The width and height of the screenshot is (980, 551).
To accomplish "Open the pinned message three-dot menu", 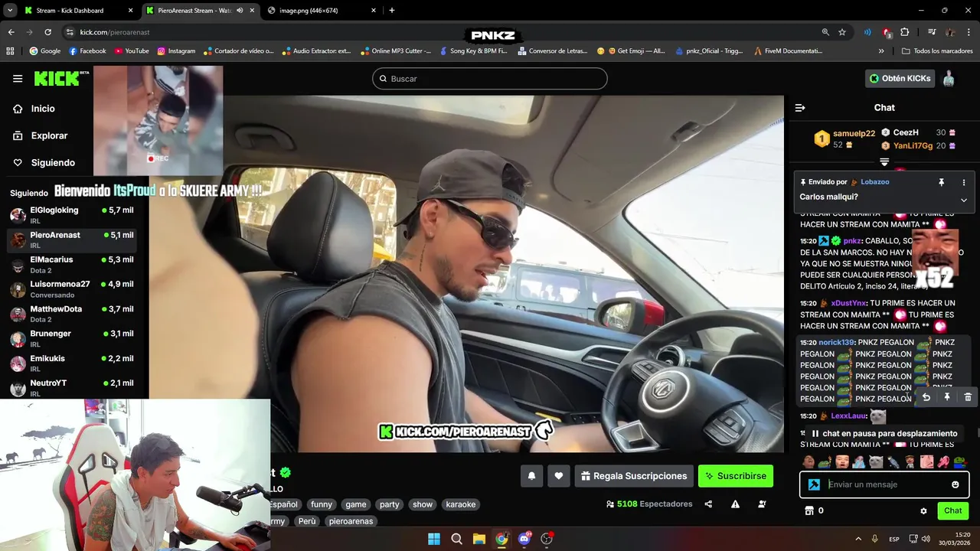I will (x=964, y=182).
